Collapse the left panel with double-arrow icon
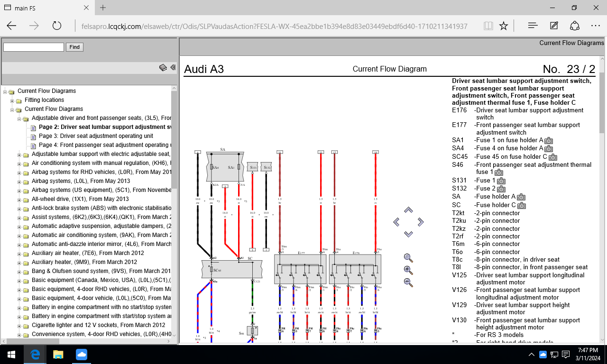This screenshot has height=364, width=607. coord(173,68)
